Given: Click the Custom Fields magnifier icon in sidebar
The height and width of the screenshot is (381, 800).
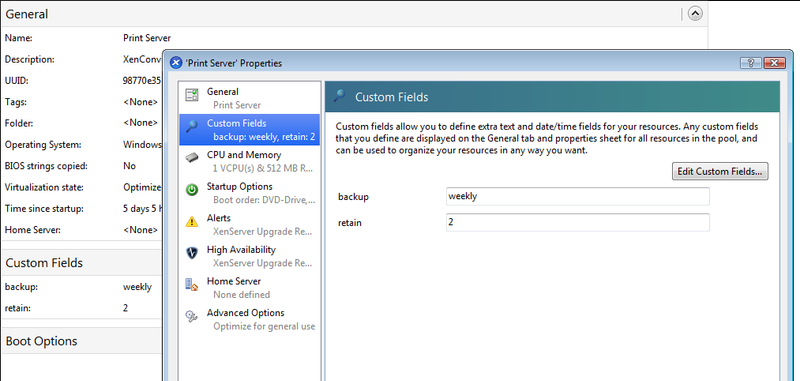Looking at the screenshot, I should [192, 126].
